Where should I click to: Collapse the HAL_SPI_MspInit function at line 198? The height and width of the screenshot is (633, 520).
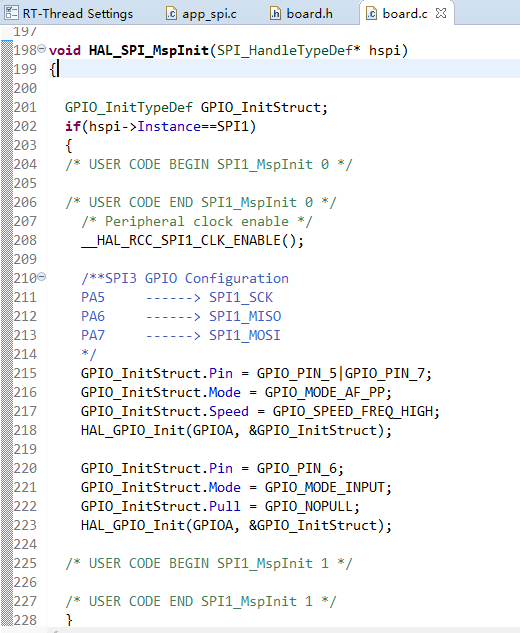(x=42, y=49)
